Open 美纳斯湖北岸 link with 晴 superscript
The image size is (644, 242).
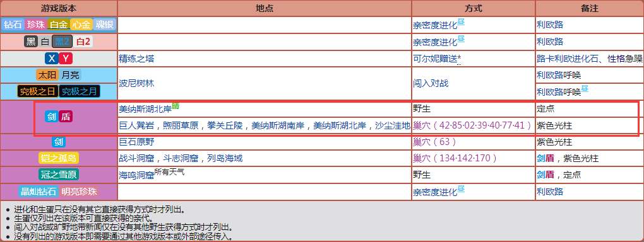click(x=145, y=109)
